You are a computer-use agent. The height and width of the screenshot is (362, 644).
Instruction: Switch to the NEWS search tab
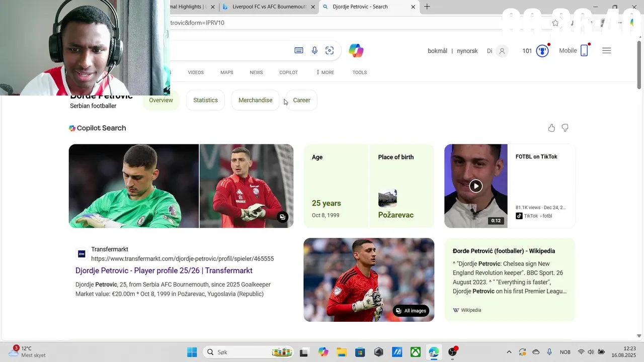(x=256, y=72)
